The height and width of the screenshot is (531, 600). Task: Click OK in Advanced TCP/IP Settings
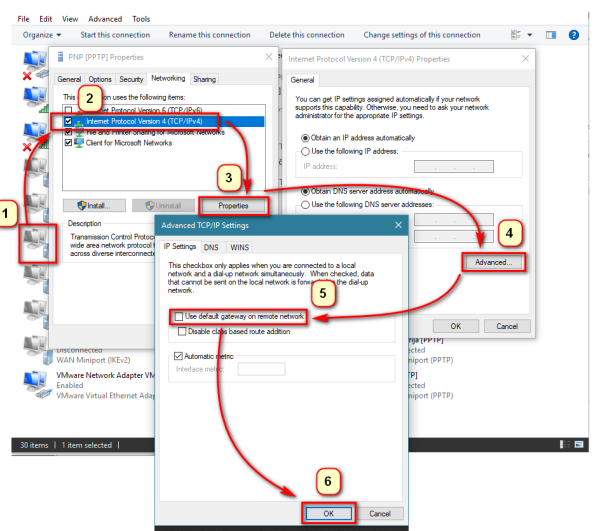click(x=328, y=513)
